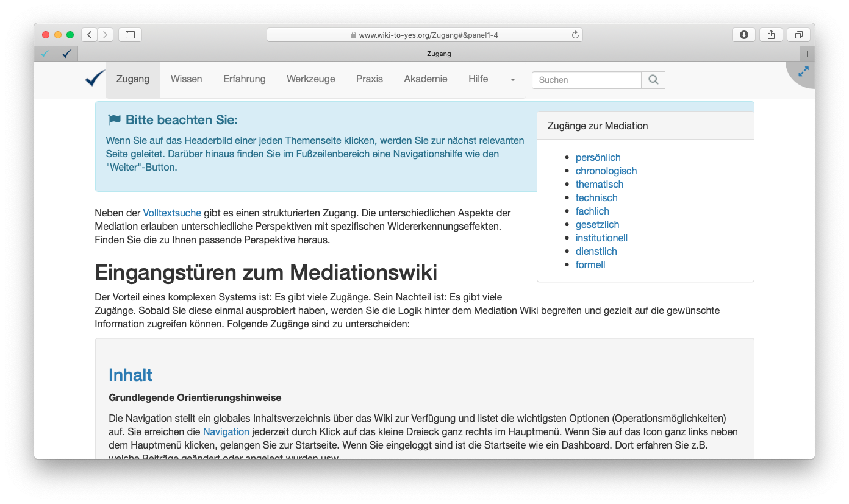Go back with the back arrow
The image size is (849, 504).
coord(90,35)
